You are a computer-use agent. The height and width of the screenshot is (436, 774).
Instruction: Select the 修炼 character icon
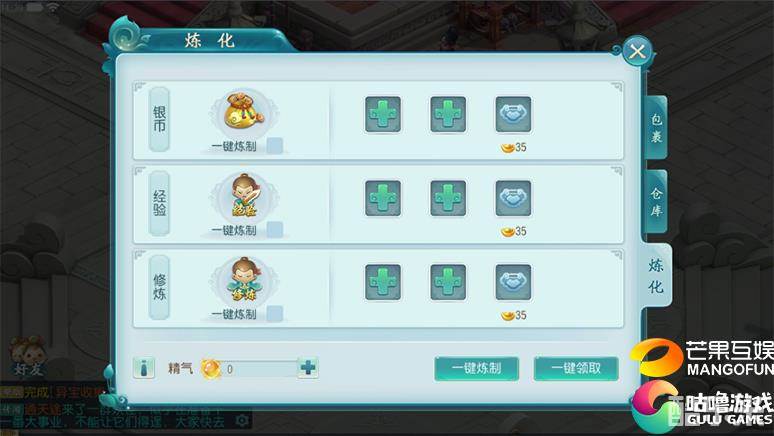tap(245, 279)
